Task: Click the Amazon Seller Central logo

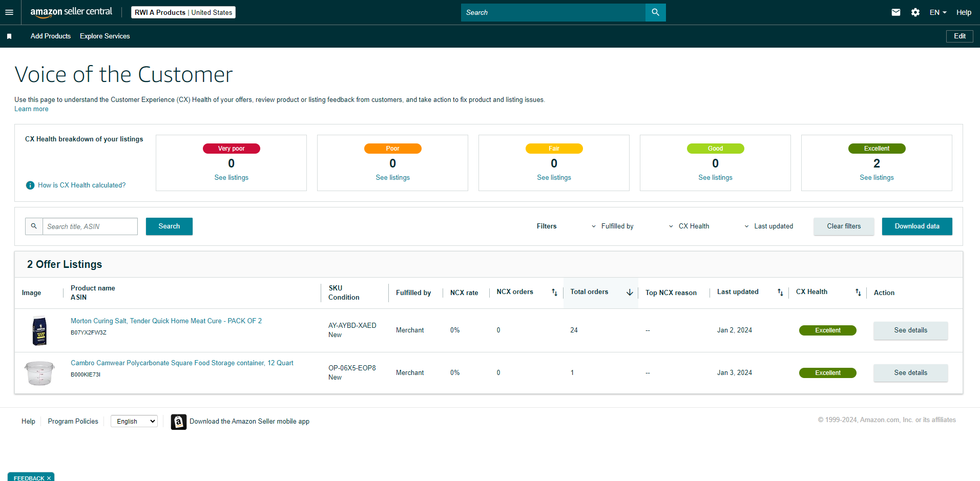Action: tap(71, 12)
